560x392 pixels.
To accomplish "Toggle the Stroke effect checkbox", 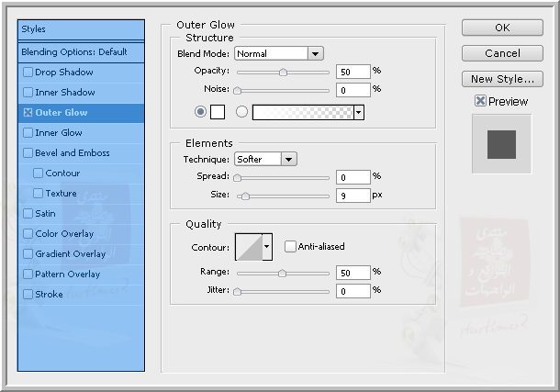I will pyautogui.click(x=28, y=295).
